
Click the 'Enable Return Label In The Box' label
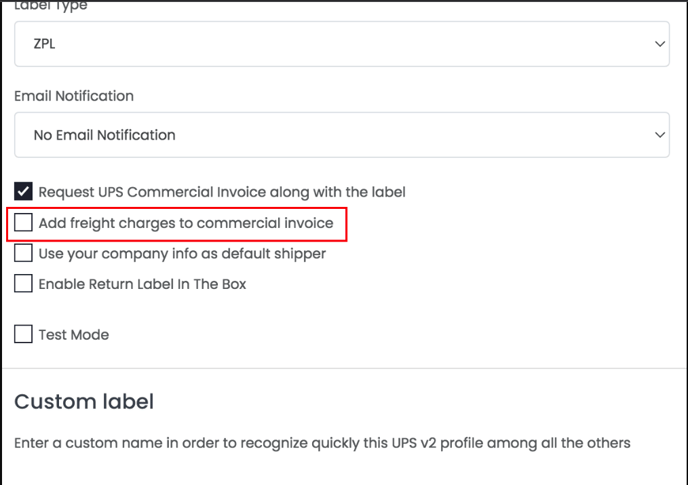pos(142,284)
